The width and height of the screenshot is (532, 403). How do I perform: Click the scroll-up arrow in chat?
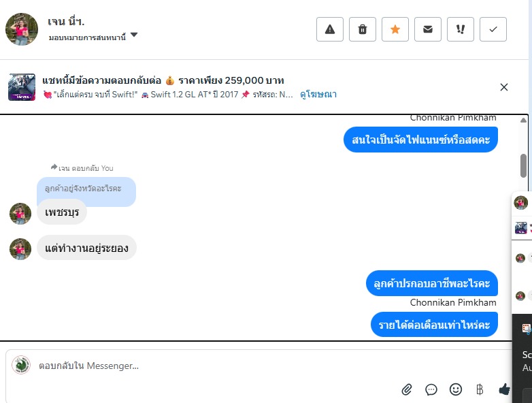pyautogui.click(x=524, y=120)
